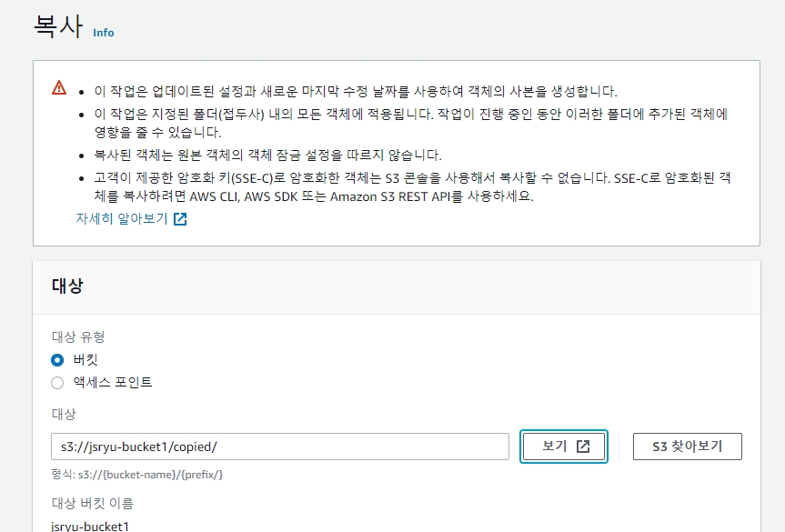This screenshot has height=532, width=785.
Task: Open the 자세히 알아보기 link
Action: tap(122, 219)
